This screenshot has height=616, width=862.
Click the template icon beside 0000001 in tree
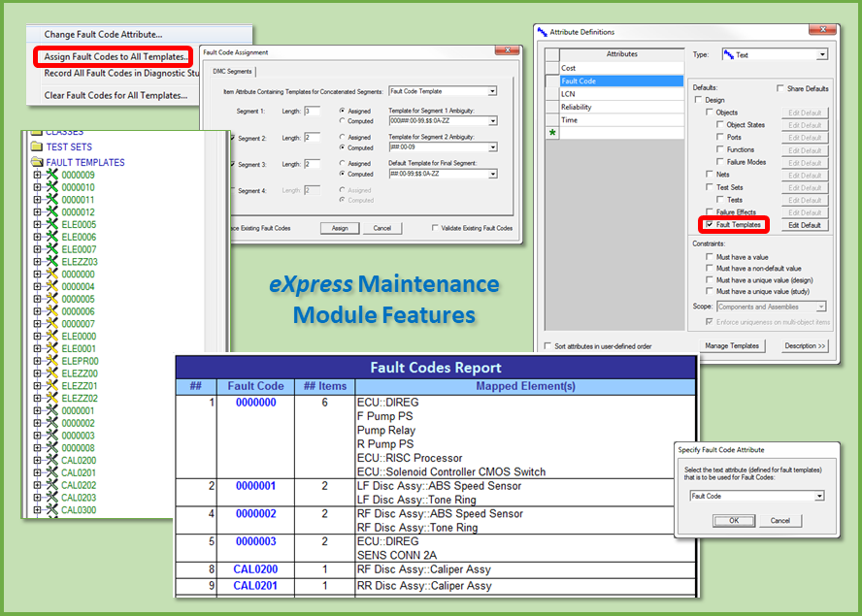coord(52,410)
